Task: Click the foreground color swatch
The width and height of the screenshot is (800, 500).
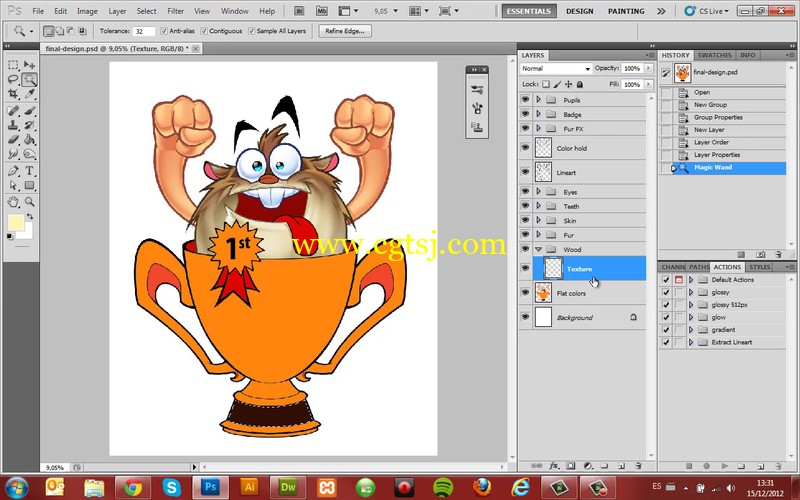Action: [x=15, y=222]
